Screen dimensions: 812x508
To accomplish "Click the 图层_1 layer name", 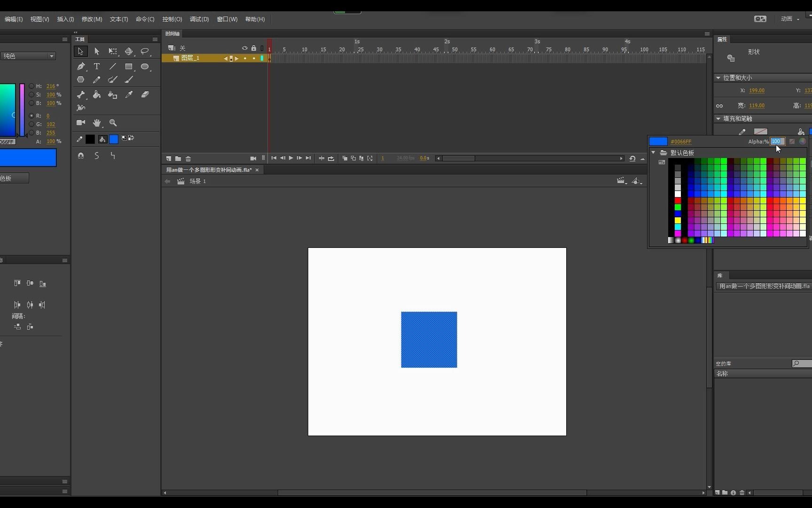I will [190, 58].
